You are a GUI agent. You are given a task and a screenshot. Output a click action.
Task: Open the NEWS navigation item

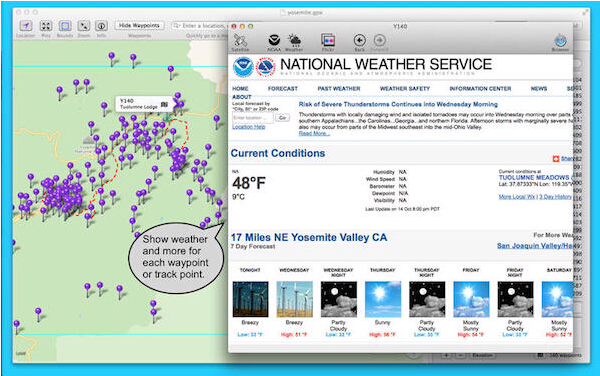[539, 89]
